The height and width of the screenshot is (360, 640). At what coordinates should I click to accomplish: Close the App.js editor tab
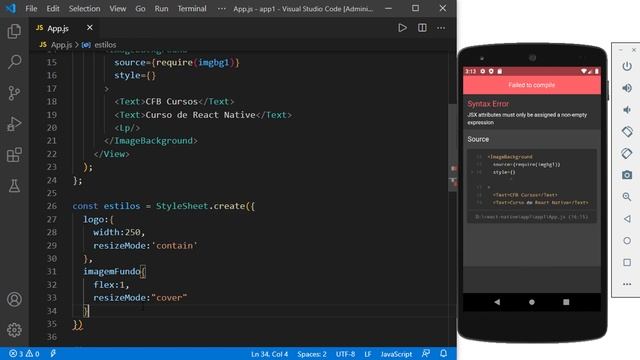[90, 28]
